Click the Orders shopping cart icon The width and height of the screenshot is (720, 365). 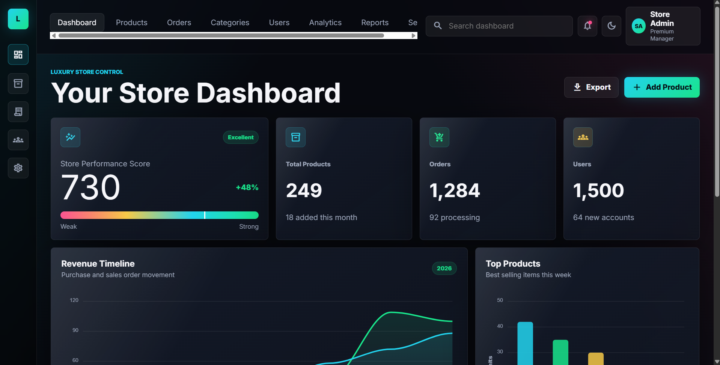(439, 137)
